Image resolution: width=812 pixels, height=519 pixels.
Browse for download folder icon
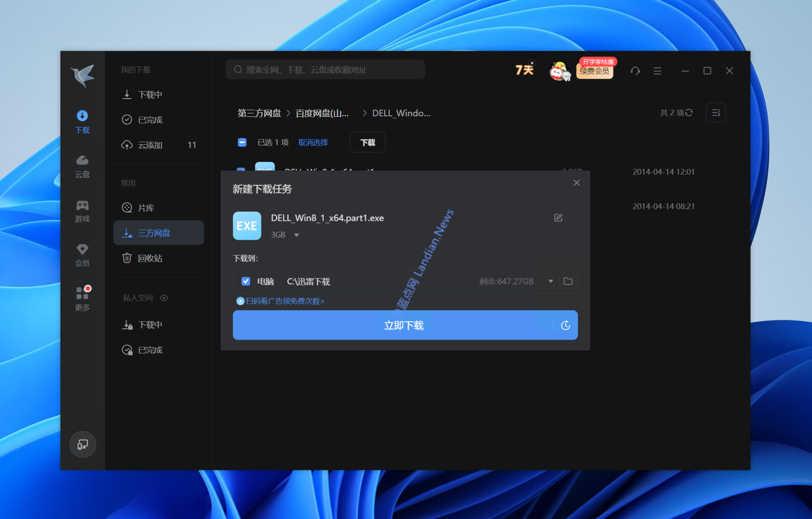click(568, 281)
